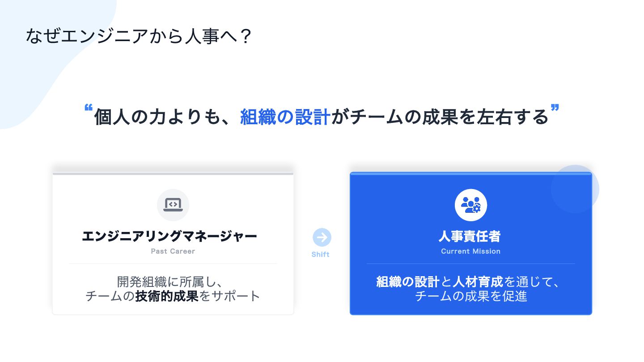Click the opening blue quotation mark
The image size is (644, 362).
coord(88,108)
